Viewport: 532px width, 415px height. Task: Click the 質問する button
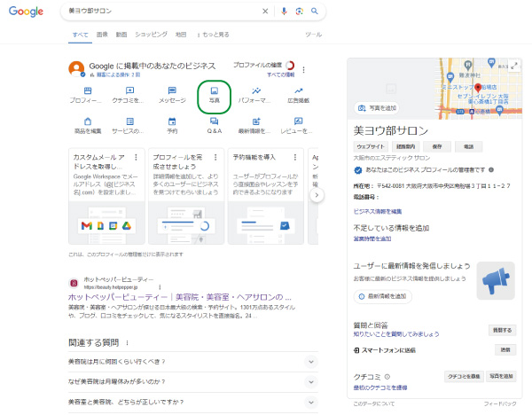502,330
